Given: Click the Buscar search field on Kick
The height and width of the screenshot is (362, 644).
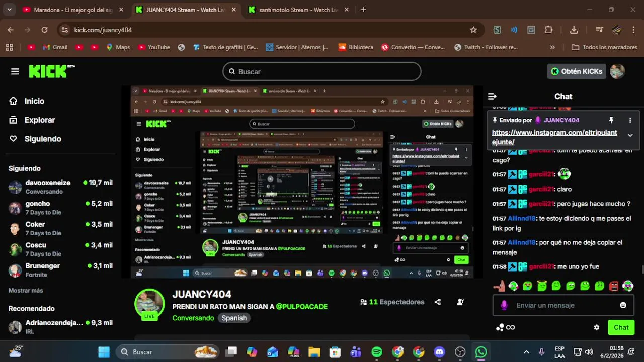Looking at the screenshot, I should coord(322,71).
